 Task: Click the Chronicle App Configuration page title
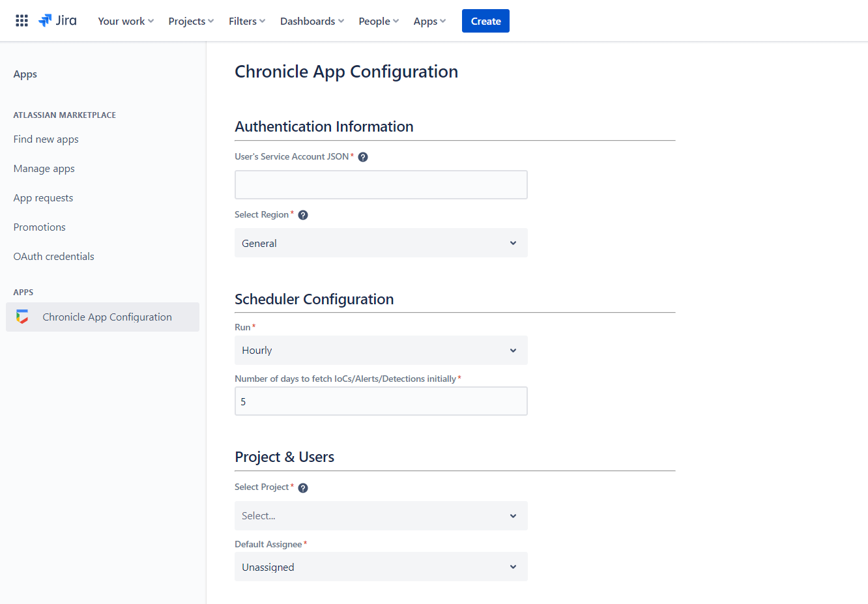pyautogui.click(x=346, y=72)
